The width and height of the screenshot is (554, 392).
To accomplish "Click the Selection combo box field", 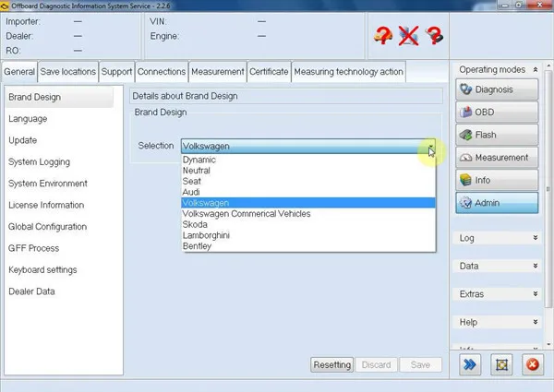I will (x=308, y=146).
